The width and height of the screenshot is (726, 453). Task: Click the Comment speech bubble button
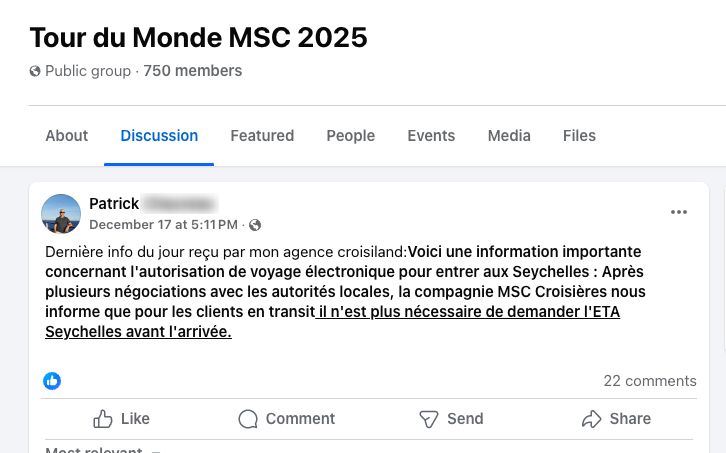pyautogui.click(x=286, y=419)
